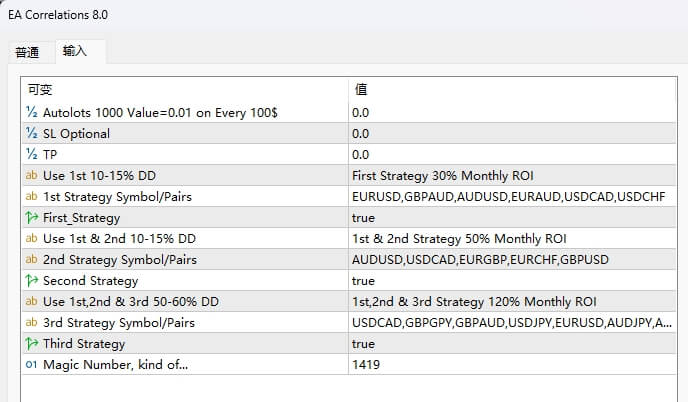Viewport: 688px width, 402px height.
Task: Click the 可变 column header
Action: coord(40,89)
